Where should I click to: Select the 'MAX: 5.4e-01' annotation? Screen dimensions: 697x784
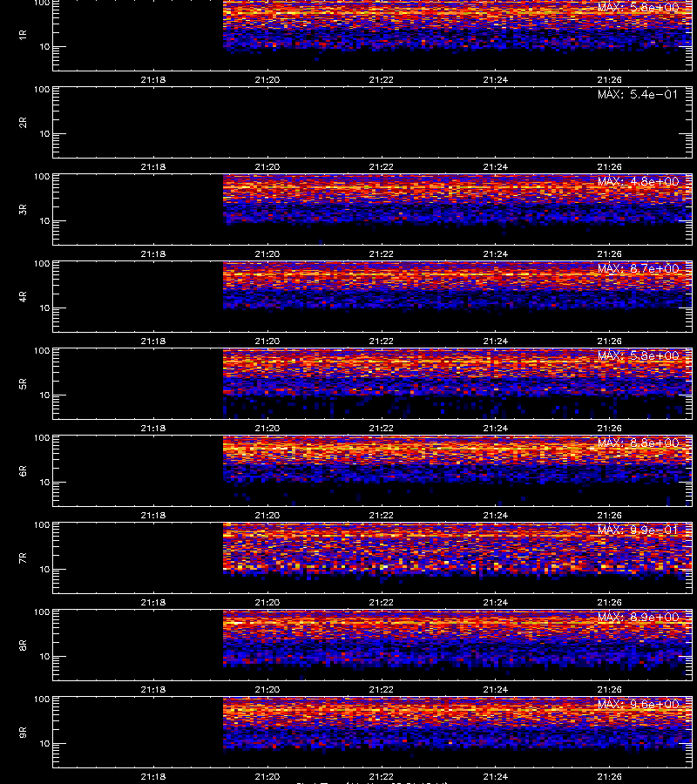pyautogui.click(x=638, y=94)
